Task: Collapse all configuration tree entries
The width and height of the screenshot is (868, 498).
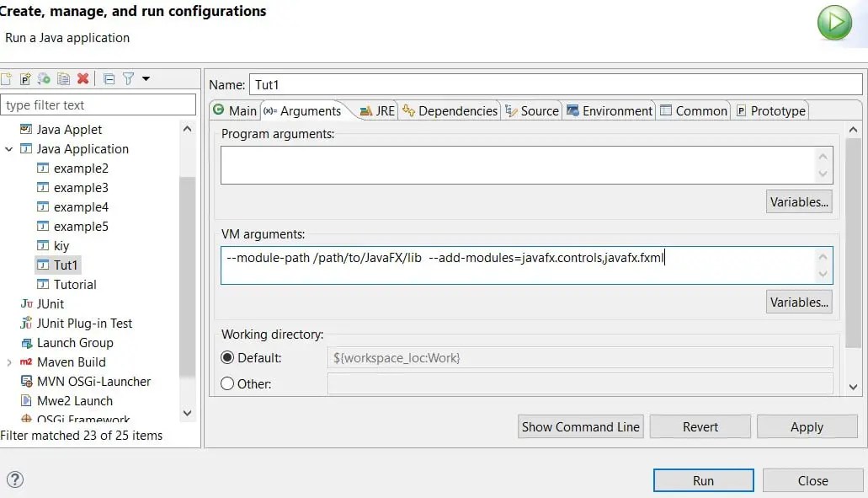Action: pos(109,77)
